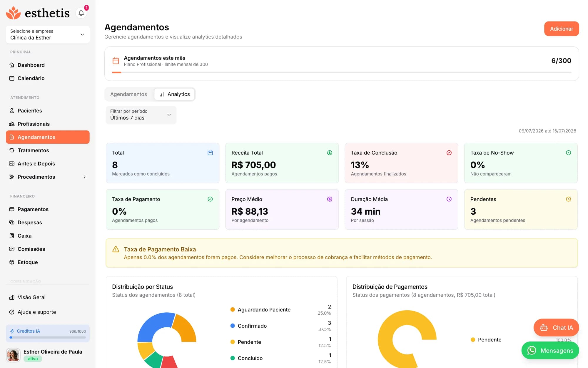This screenshot has width=588, height=368.
Task: Click dollar icon in Receita Total card
Action: tap(330, 153)
